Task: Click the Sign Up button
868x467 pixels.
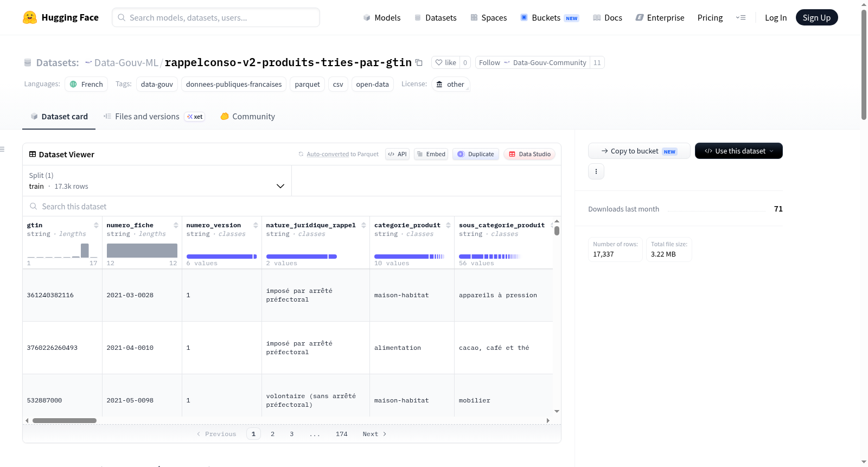Action: pyautogui.click(x=816, y=17)
